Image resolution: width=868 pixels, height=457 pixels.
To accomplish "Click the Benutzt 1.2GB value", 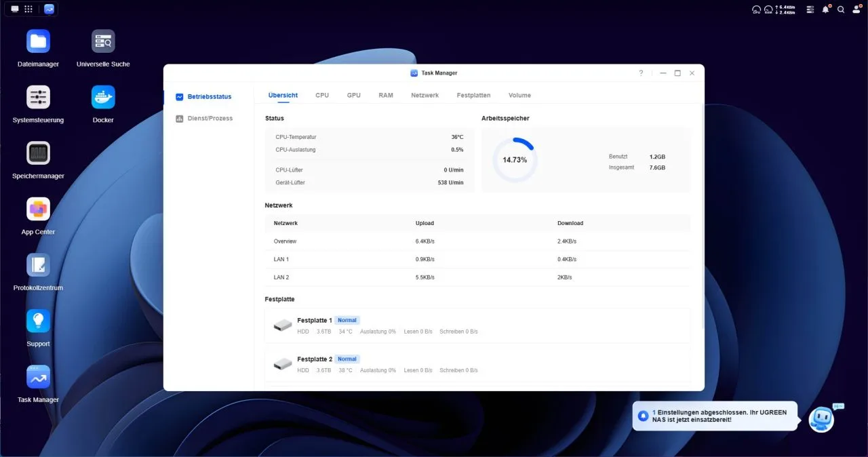I will pyautogui.click(x=657, y=157).
